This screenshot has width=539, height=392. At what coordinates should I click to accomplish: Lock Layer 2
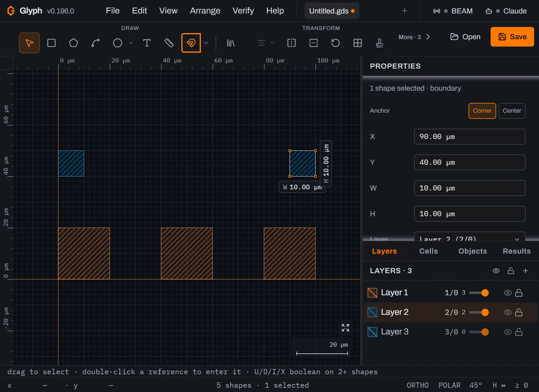519,312
